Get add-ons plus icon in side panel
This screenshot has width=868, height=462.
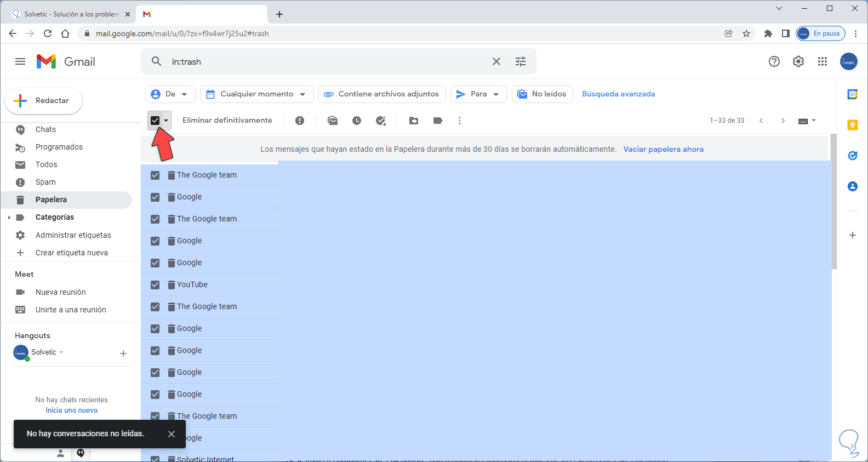tap(853, 235)
